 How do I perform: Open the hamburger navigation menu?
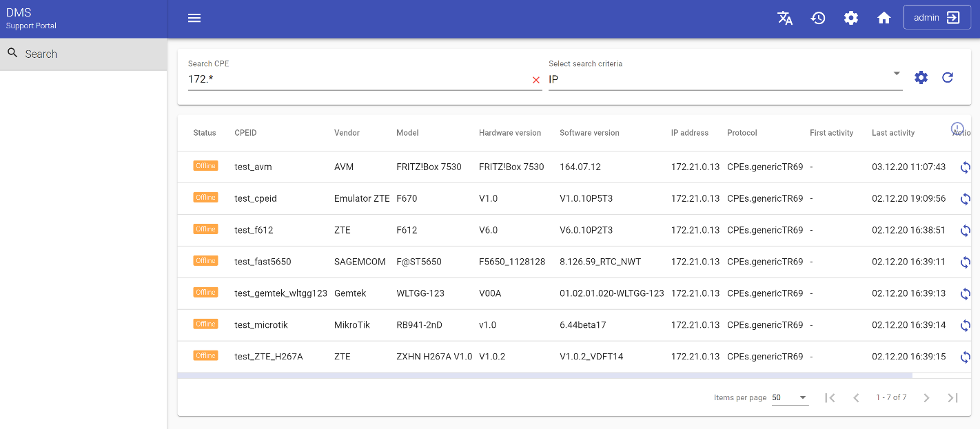coord(194,19)
